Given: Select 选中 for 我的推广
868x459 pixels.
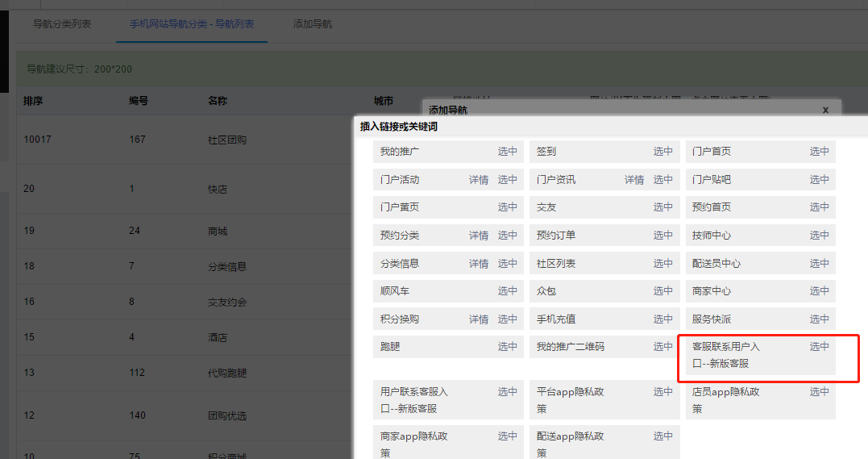Looking at the screenshot, I should coord(507,152).
